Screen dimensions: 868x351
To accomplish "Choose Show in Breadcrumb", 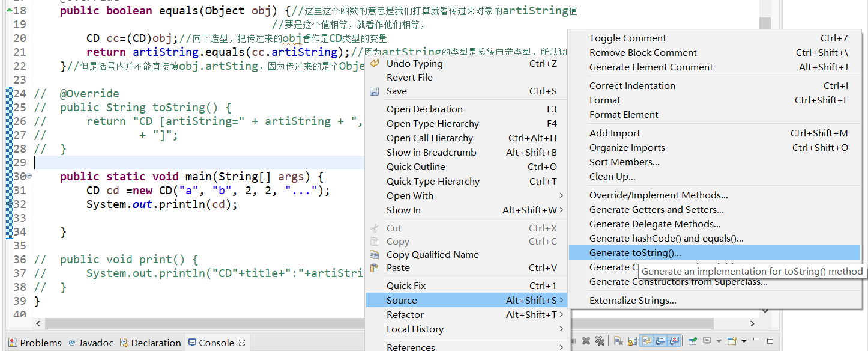I will click(x=466, y=153).
